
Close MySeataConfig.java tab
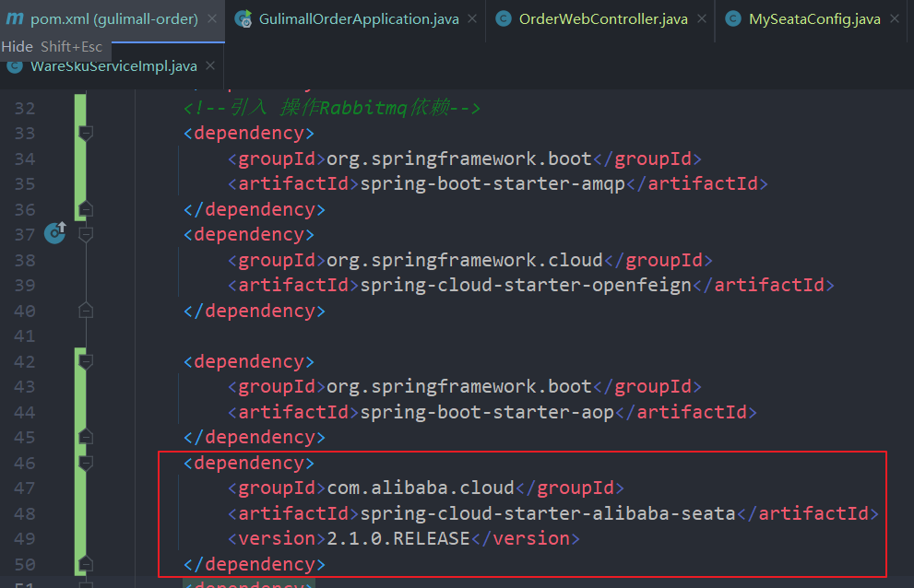tap(895, 19)
